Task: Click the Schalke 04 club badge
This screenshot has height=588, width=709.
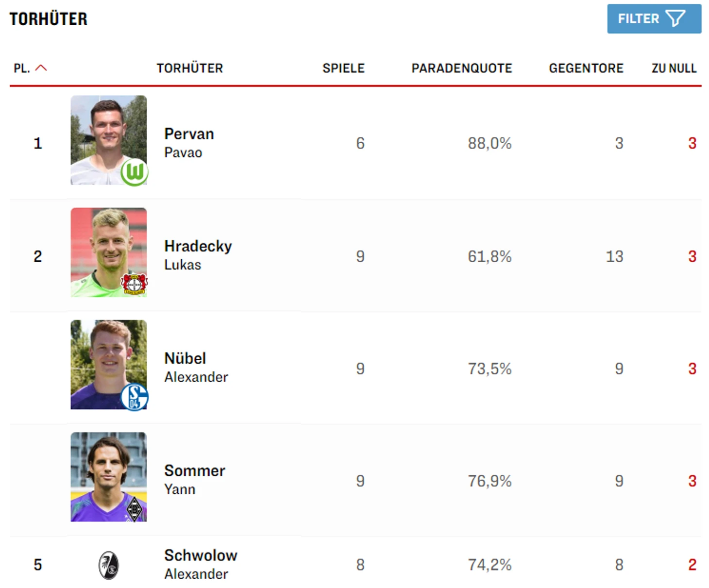Action: 135,397
